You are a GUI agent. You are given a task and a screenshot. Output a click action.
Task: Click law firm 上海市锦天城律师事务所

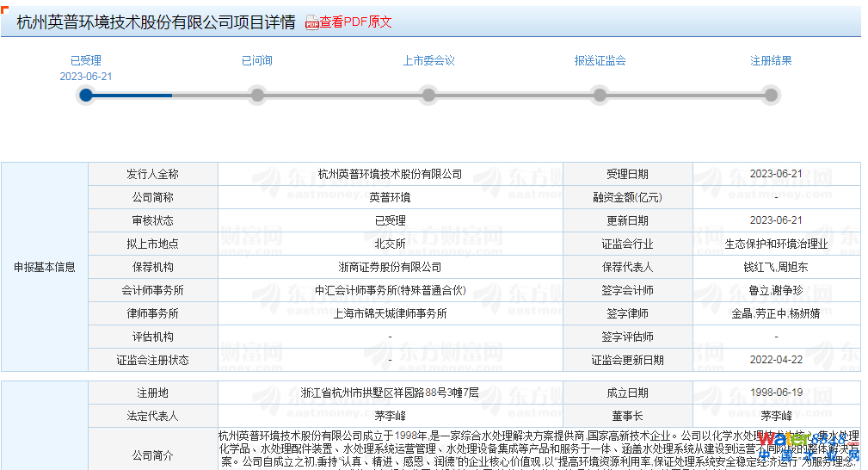coord(390,313)
